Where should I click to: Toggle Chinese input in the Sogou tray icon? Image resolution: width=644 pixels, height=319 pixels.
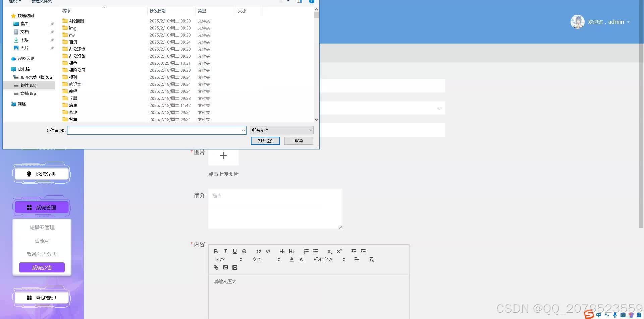pos(599,314)
